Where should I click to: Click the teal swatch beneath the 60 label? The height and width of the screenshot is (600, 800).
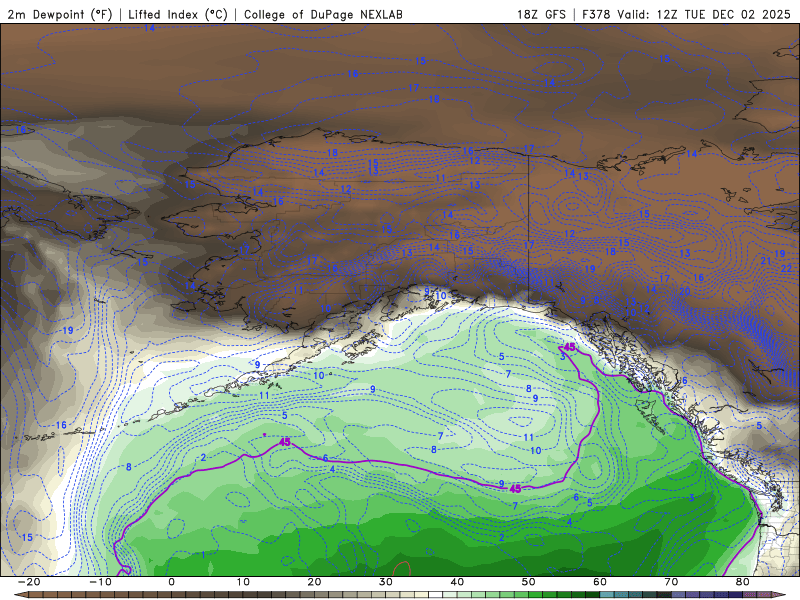tap(607, 595)
